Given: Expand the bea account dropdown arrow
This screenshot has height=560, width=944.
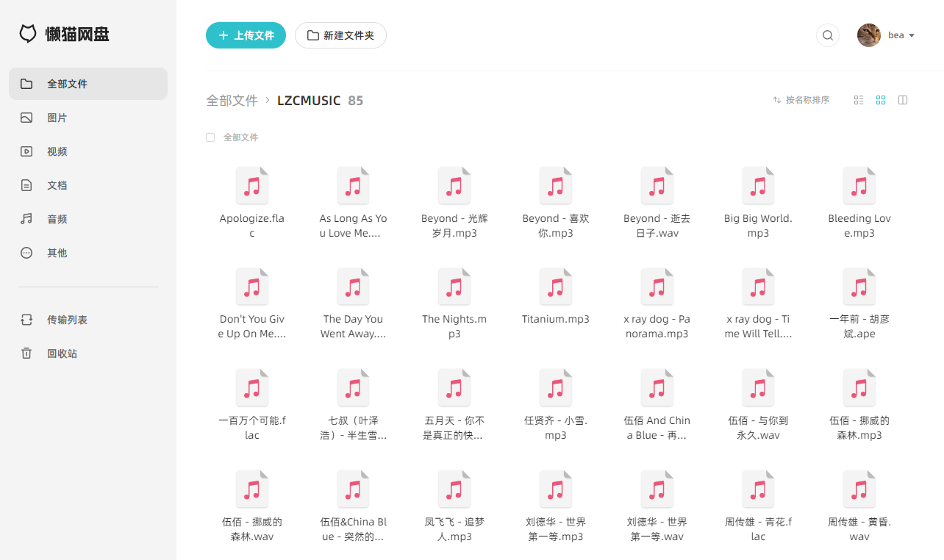Looking at the screenshot, I should pyautogui.click(x=912, y=35).
